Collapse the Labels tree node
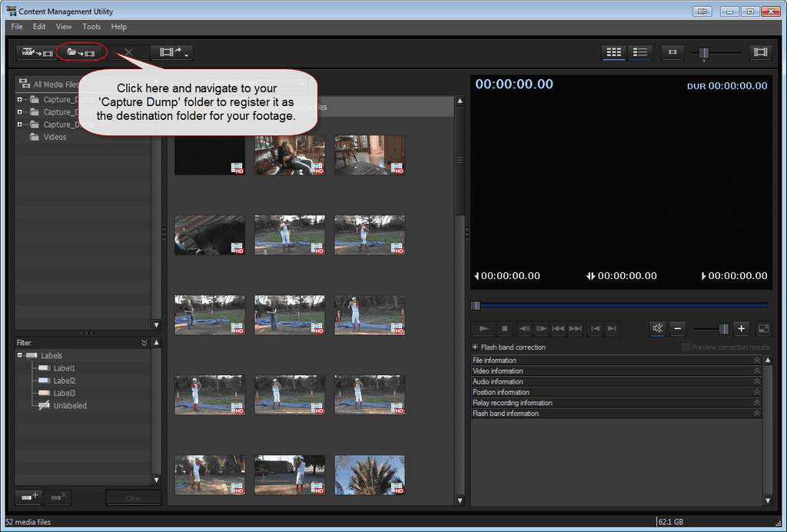The height and width of the screenshot is (532, 787). [x=20, y=356]
